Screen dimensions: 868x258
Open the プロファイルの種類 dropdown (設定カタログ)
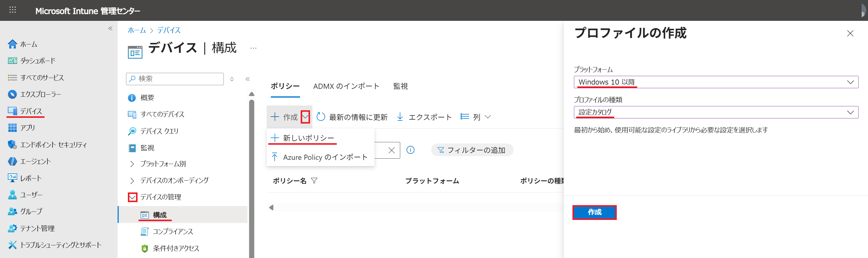click(x=716, y=112)
